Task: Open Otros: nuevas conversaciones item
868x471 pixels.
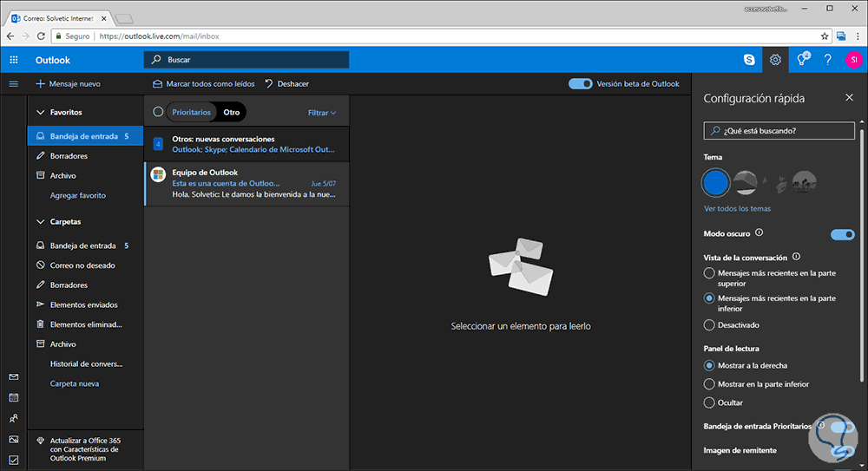Action: coord(247,144)
